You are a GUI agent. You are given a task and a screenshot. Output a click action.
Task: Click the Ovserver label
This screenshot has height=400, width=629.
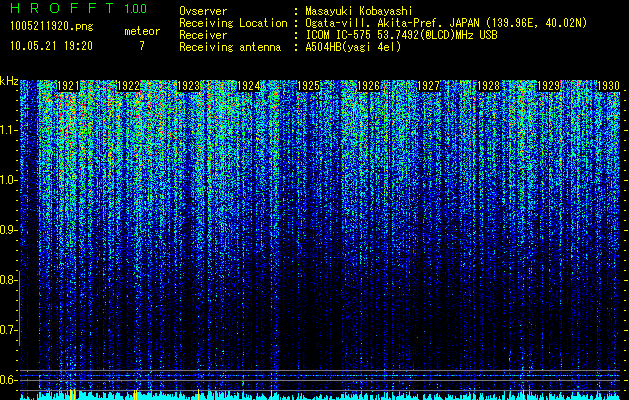(x=203, y=11)
